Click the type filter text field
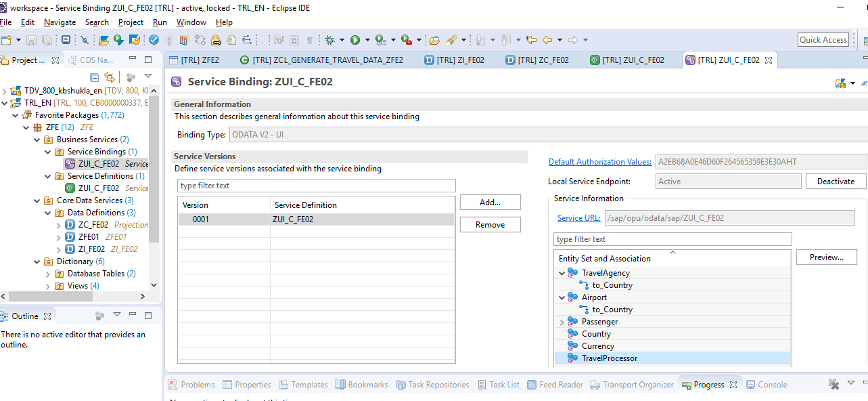 tap(316, 185)
